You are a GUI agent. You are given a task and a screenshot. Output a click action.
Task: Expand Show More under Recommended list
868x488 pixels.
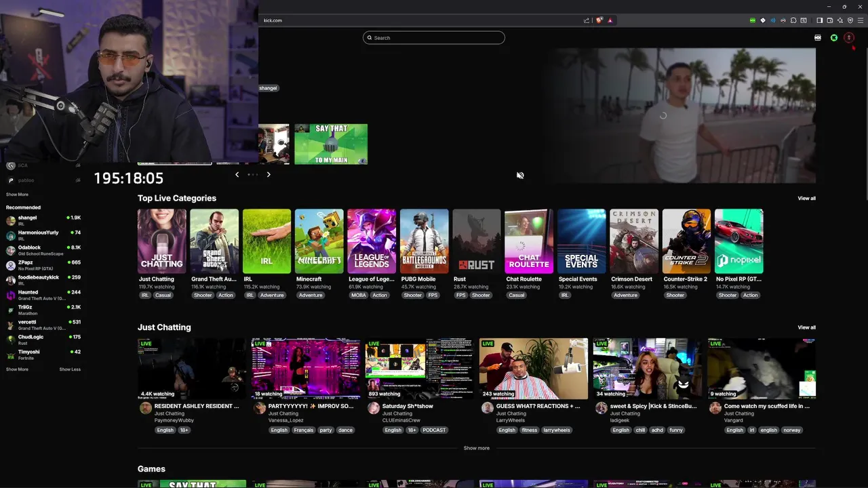point(17,369)
